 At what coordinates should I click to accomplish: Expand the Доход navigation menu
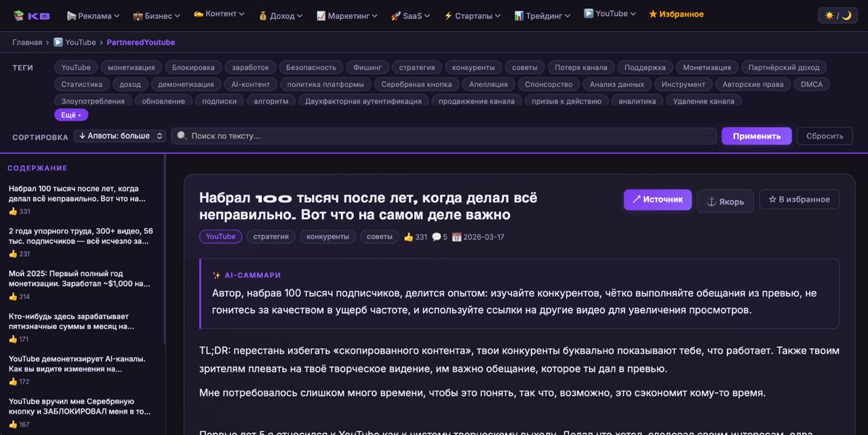pyautogui.click(x=280, y=15)
